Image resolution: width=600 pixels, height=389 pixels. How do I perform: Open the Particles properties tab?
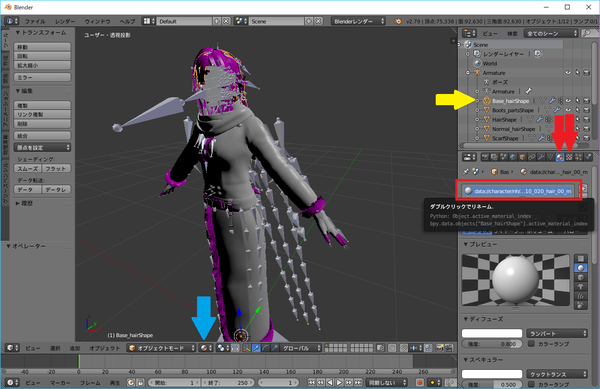point(579,157)
